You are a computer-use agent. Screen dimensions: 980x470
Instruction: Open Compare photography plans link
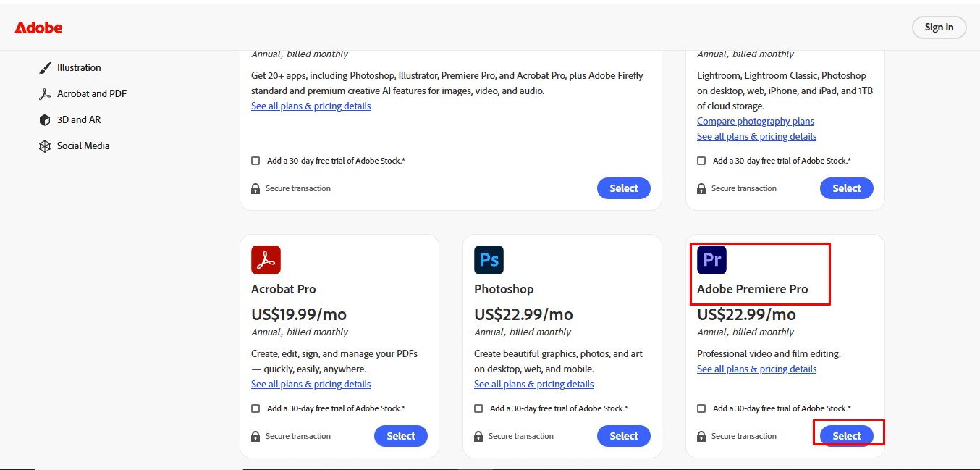[755, 121]
